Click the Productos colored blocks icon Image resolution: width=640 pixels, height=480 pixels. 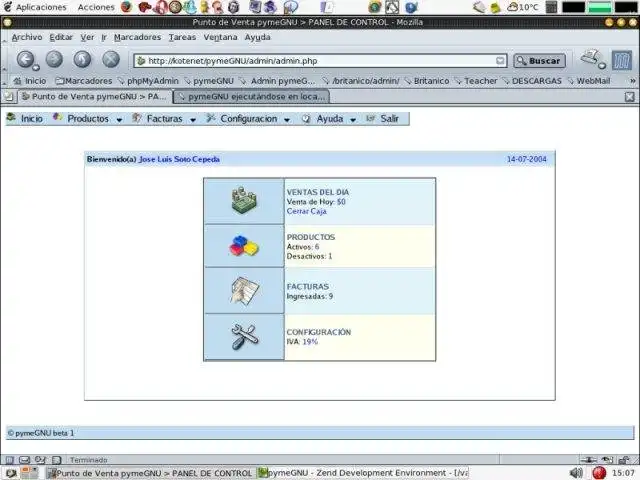pos(244,246)
